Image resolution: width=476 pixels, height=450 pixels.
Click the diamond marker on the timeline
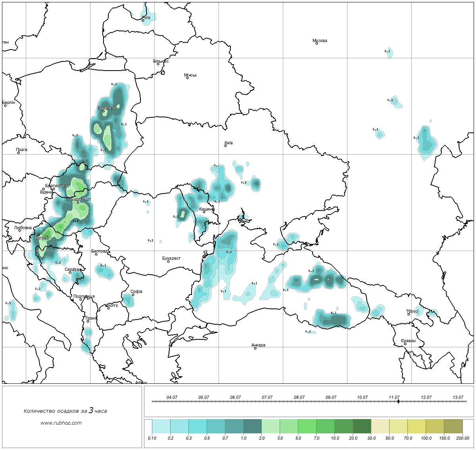tap(398, 402)
